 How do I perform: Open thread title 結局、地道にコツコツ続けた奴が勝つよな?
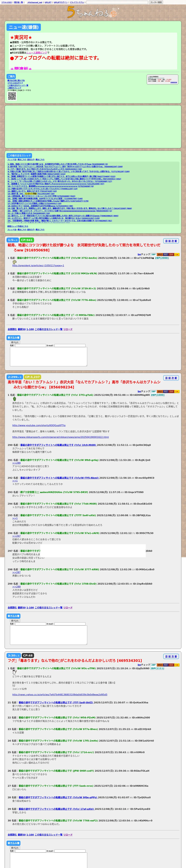[84, 247]
